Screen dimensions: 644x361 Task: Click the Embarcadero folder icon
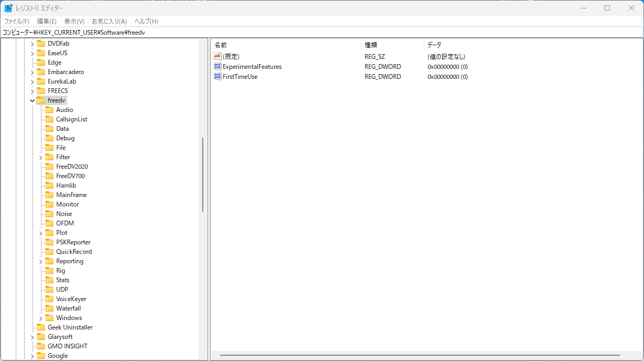(41, 72)
